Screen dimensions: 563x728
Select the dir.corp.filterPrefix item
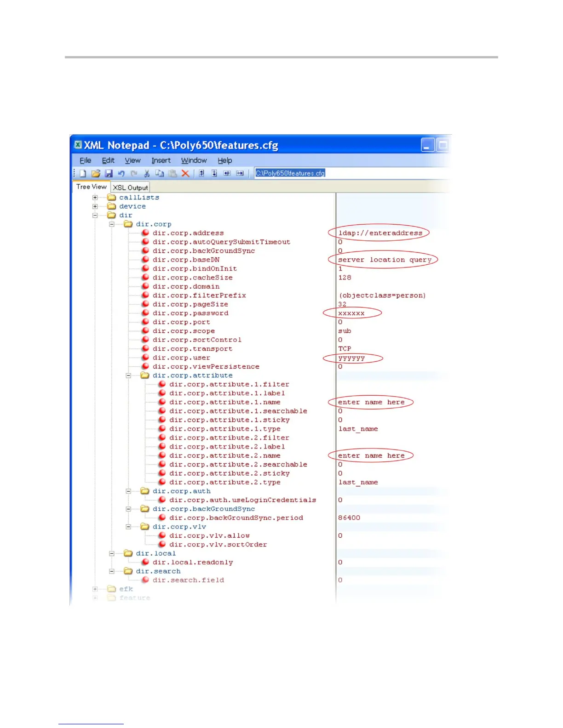[199, 296]
